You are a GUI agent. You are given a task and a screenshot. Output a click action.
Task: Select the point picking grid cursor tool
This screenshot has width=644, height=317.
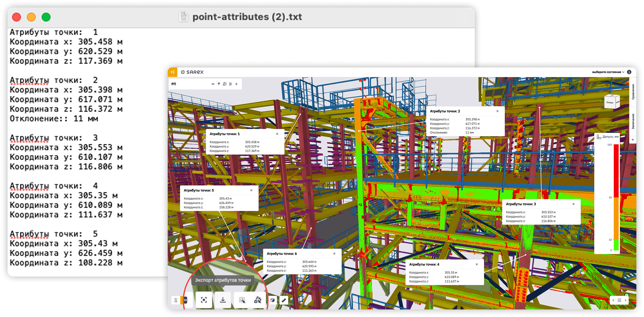click(242, 300)
